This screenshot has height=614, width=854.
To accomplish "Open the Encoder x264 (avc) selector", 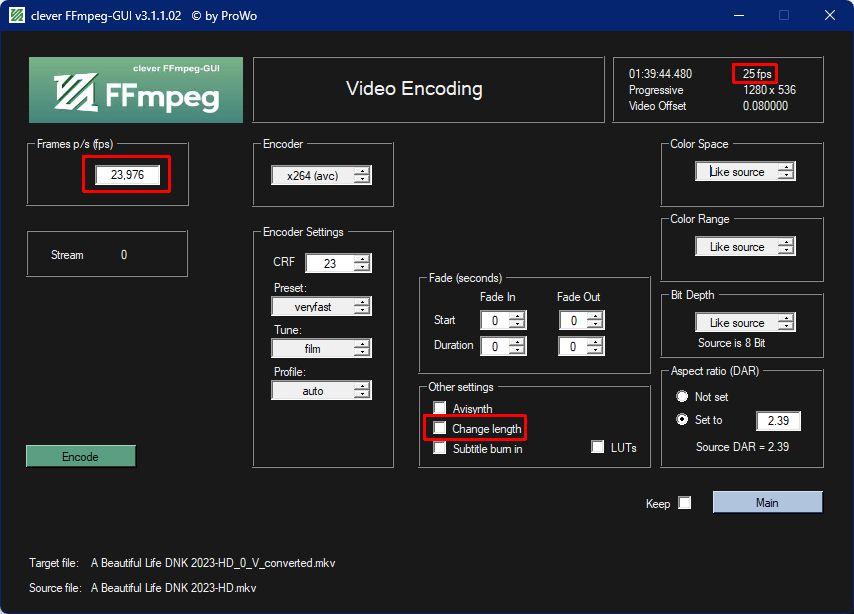I will tap(313, 175).
